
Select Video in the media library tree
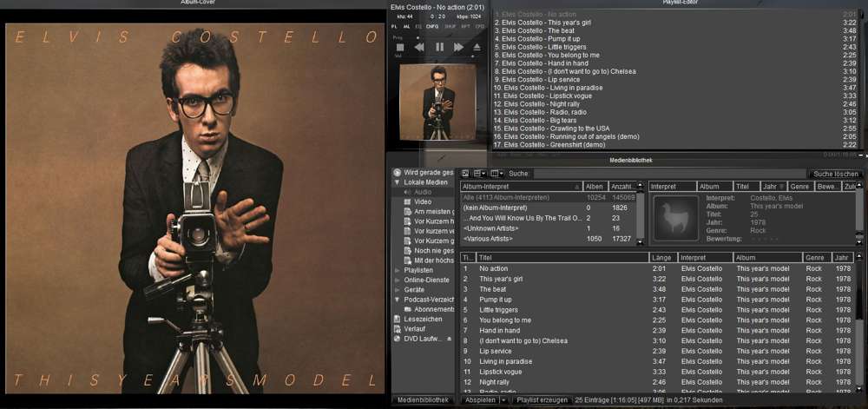[x=423, y=201]
